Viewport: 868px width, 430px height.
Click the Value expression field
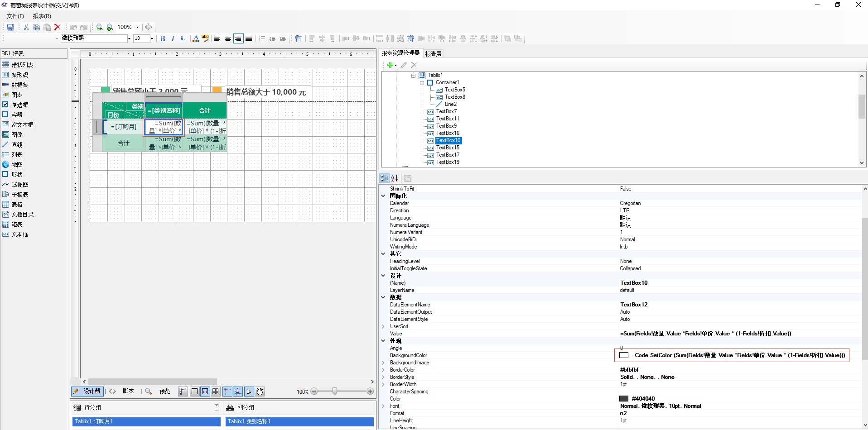pos(740,334)
